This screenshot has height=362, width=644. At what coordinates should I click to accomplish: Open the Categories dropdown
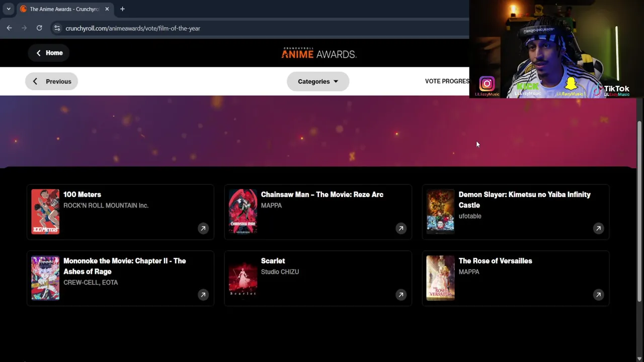click(318, 81)
